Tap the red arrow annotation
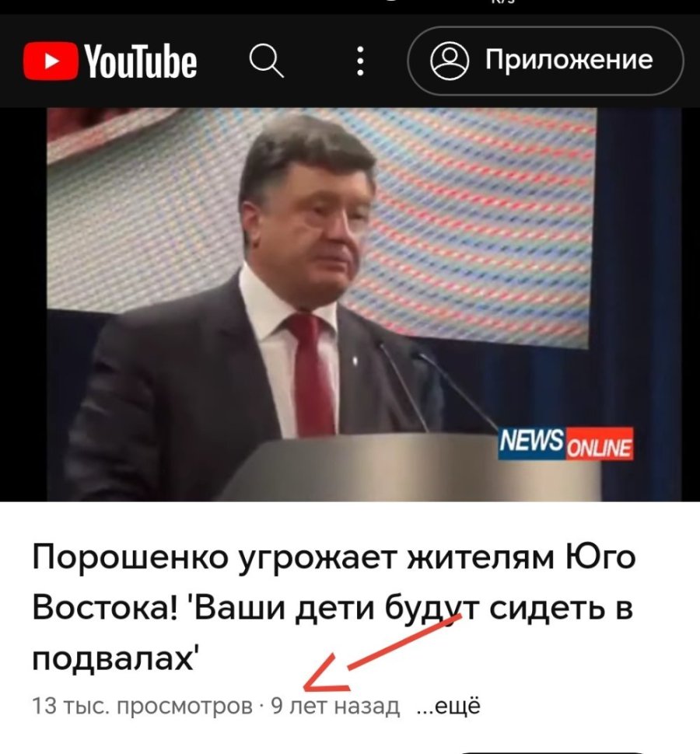Image resolution: width=700 pixels, height=754 pixels. [383, 652]
